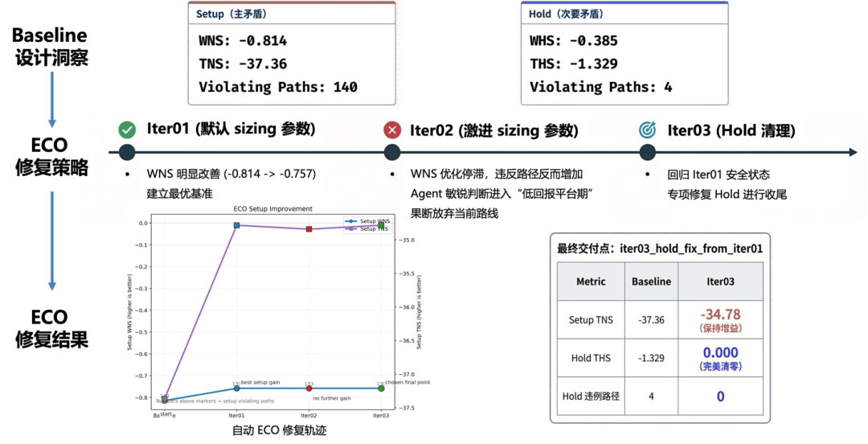The image size is (868, 444).
Task: Click the green circle Iter03 marker on the blue chart line
Action: click(381, 388)
